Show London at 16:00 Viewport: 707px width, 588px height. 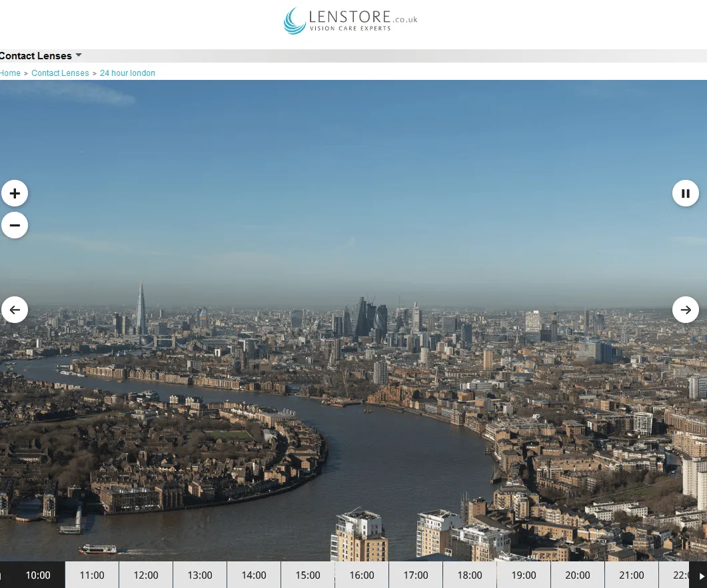(x=362, y=575)
